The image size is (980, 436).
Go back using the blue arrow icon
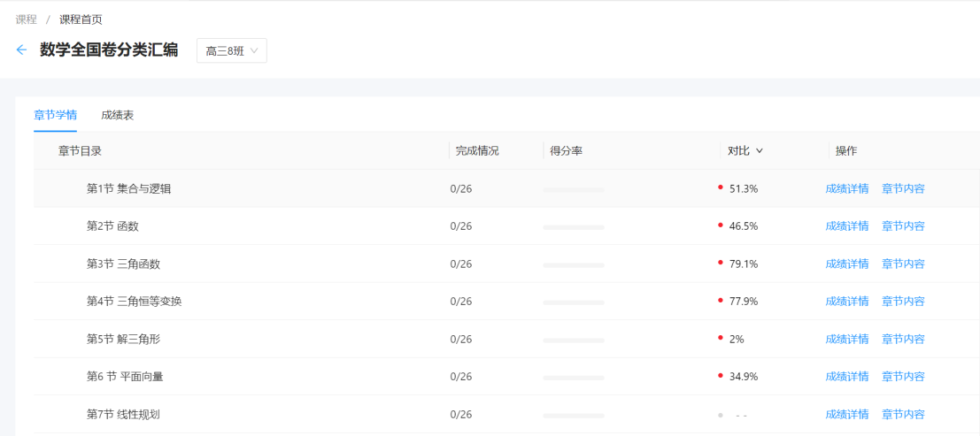pyautogui.click(x=22, y=50)
